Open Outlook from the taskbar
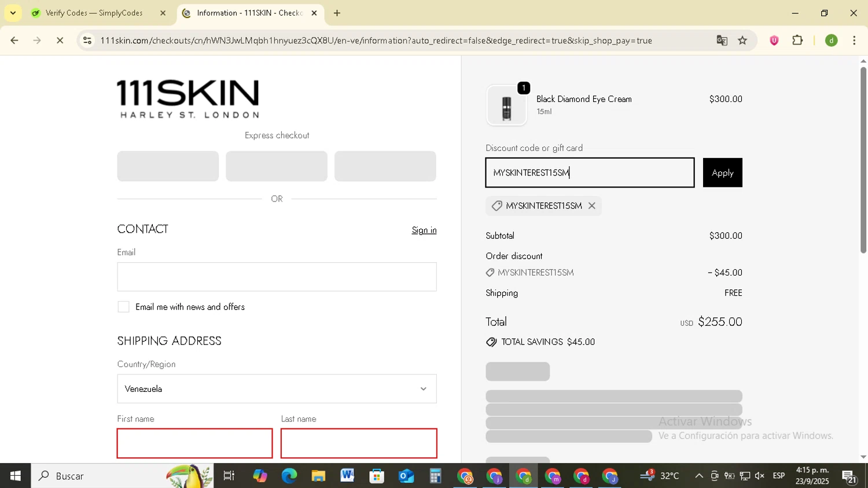This screenshot has height=488, width=868. pos(406,476)
